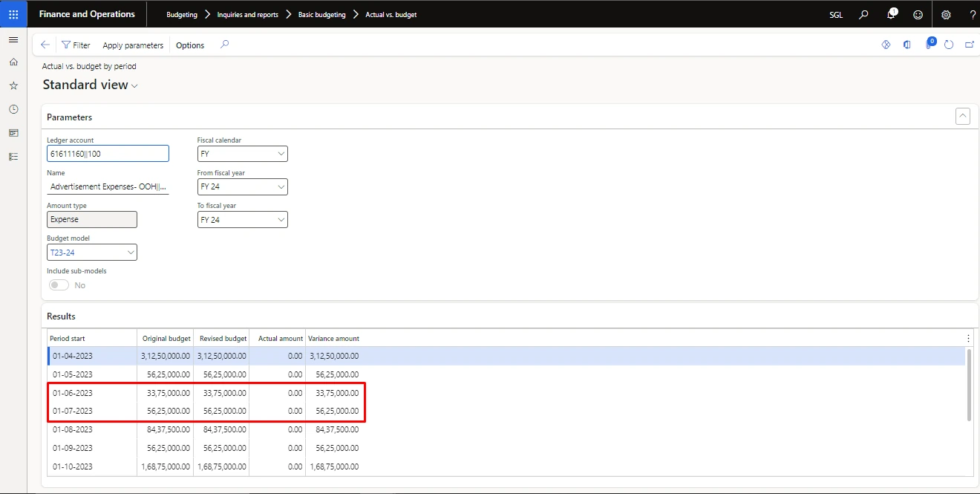Click the Ledger account field
The height and width of the screenshot is (494, 980).
click(108, 154)
